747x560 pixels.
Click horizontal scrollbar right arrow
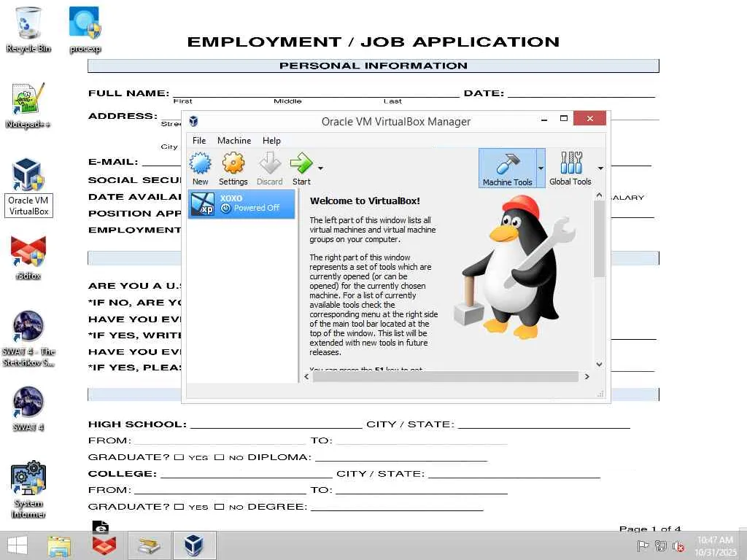point(587,377)
